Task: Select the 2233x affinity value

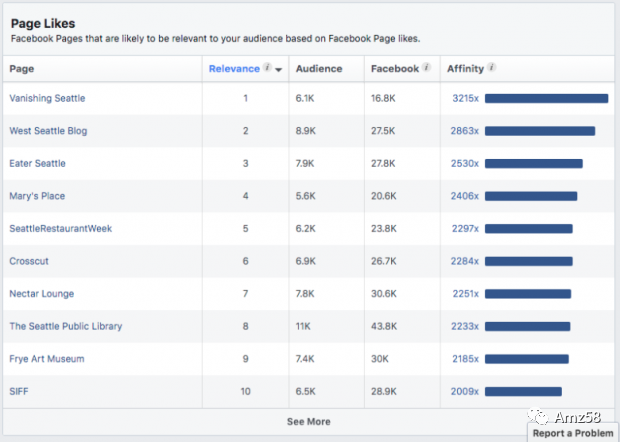Action: pyautogui.click(x=465, y=326)
